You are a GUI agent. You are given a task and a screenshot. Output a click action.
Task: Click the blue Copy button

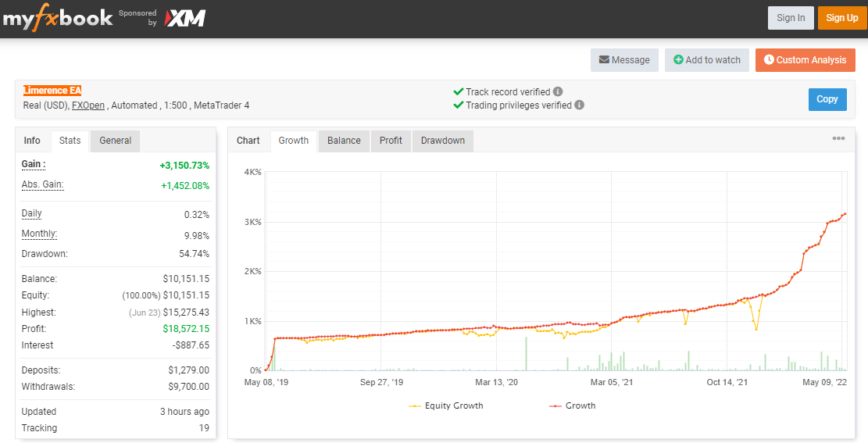pyautogui.click(x=827, y=99)
